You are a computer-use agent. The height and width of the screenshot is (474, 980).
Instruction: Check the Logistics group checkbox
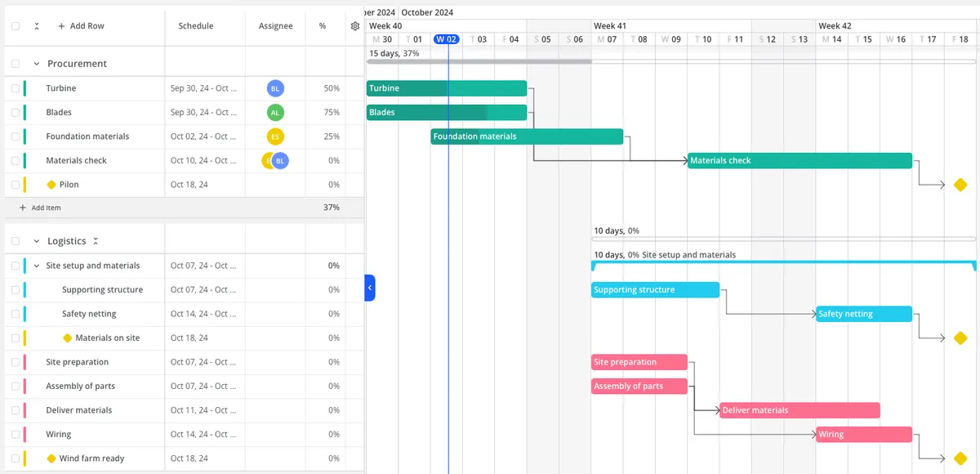tap(16, 241)
